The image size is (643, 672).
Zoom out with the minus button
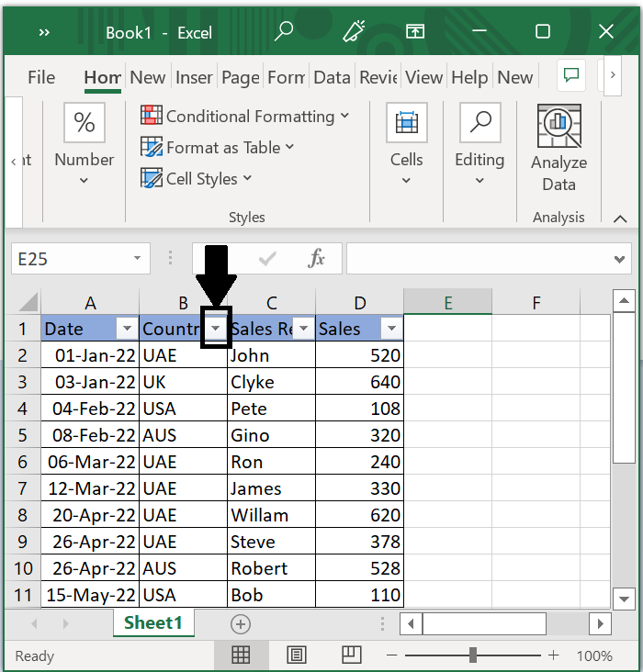coord(391,655)
